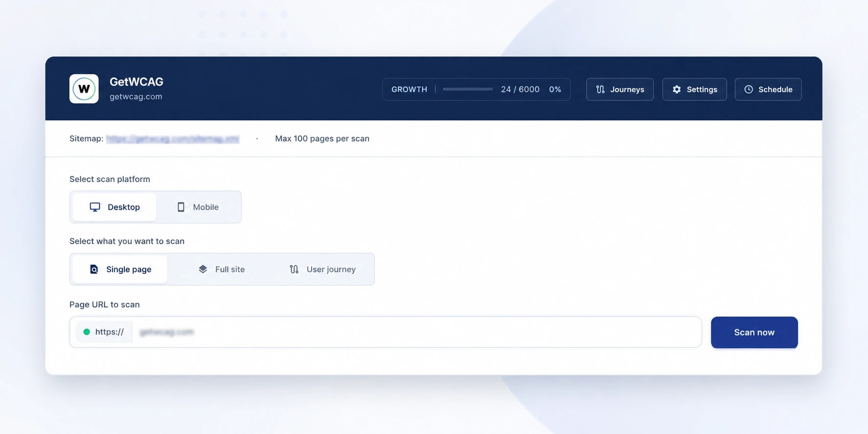
Task: Click the 24 / 6000 usage count
Action: click(520, 90)
